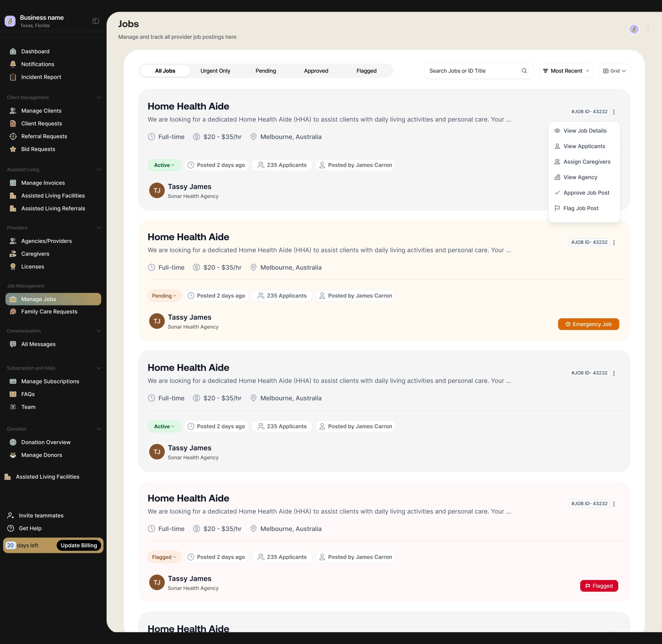Open Manage Jobs in the sidebar
The width and height of the screenshot is (662, 644).
(53, 299)
